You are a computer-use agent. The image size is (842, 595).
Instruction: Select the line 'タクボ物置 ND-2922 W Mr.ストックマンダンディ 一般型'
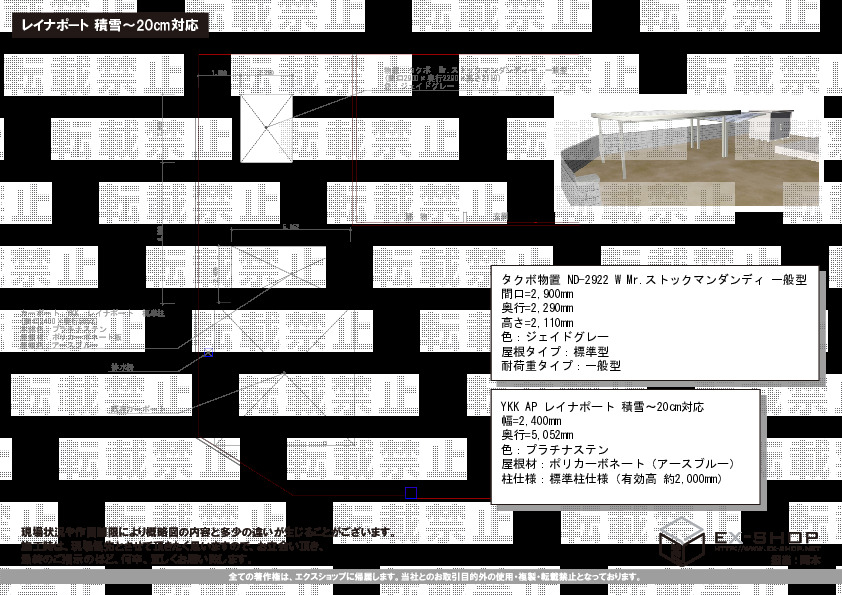pos(654,280)
